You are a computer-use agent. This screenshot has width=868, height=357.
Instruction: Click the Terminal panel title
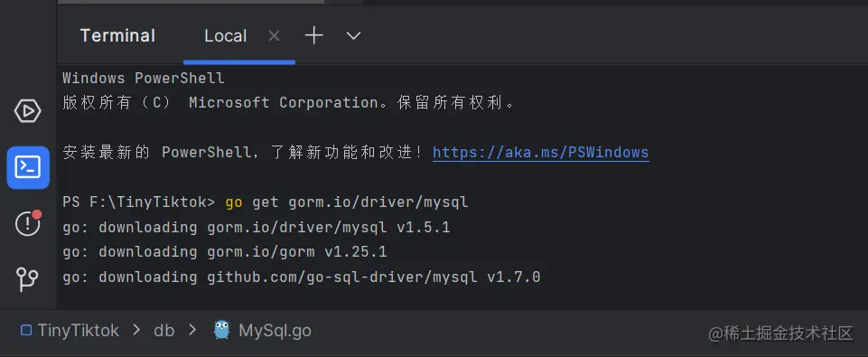[117, 36]
